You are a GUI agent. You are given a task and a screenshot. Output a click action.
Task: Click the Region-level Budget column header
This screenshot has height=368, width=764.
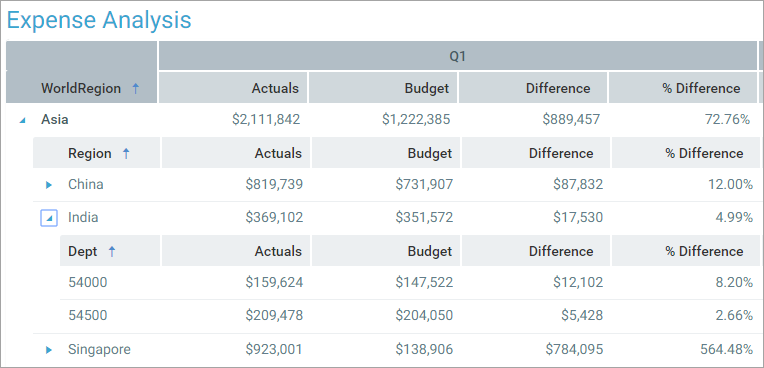[386, 153]
